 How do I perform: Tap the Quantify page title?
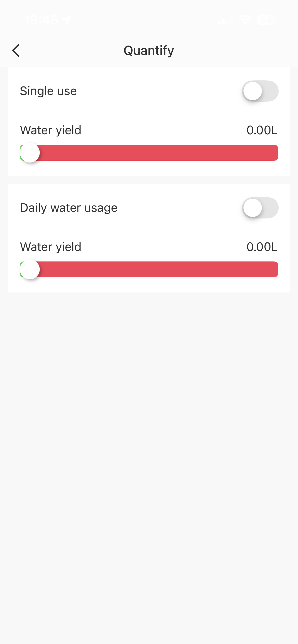pyautogui.click(x=149, y=50)
